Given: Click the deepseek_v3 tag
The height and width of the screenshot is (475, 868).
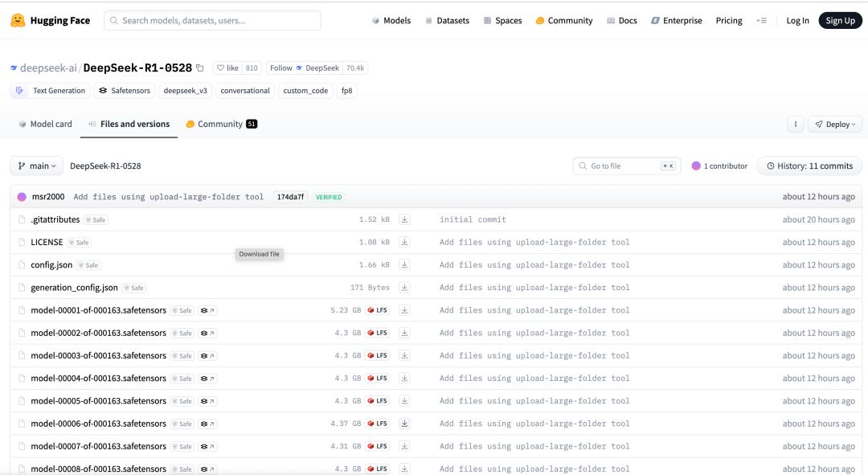Looking at the screenshot, I should (186, 91).
